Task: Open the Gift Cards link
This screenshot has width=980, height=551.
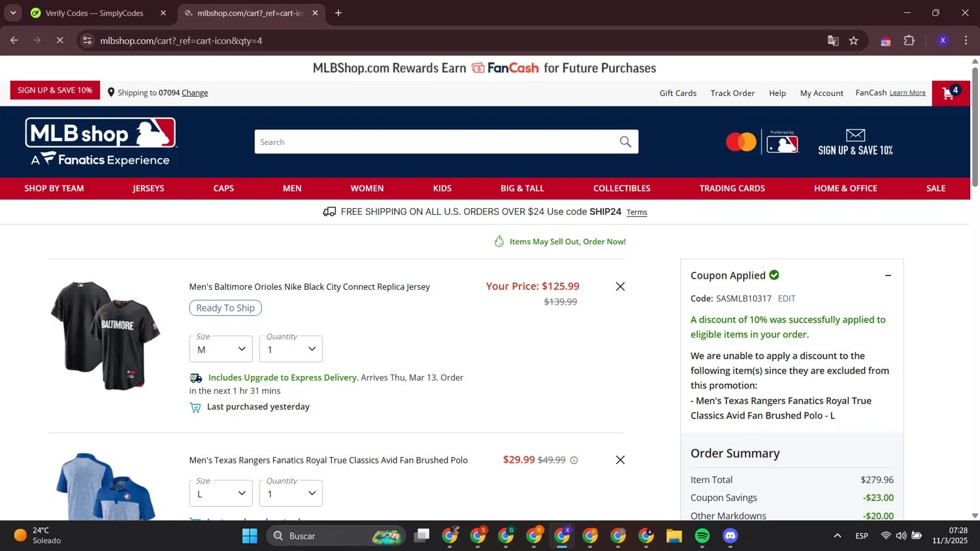Action: pos(678,93)
